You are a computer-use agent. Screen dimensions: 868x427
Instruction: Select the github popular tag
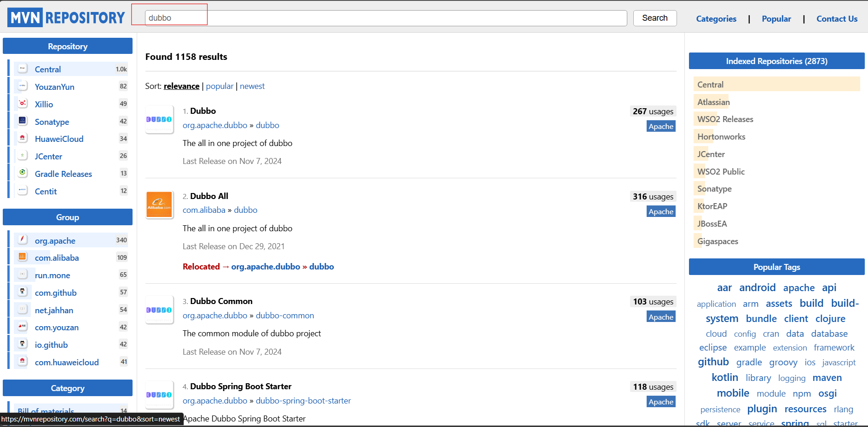[x=713, y=362]
